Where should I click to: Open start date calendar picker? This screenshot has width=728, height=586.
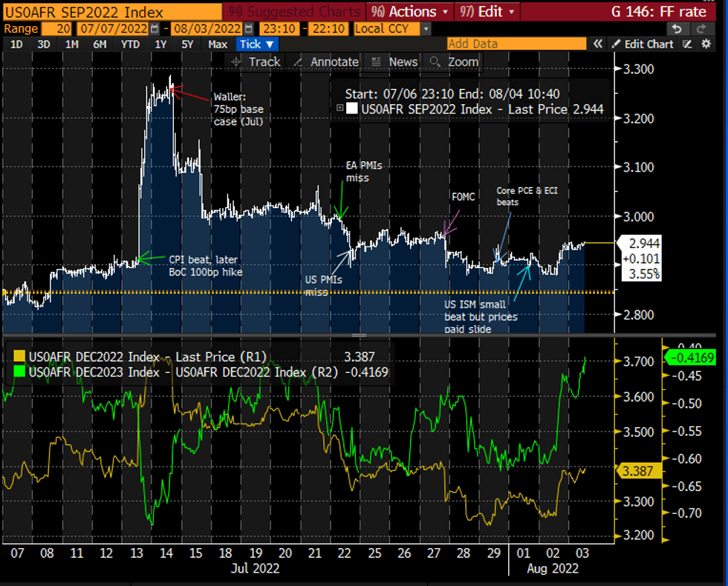155,28
